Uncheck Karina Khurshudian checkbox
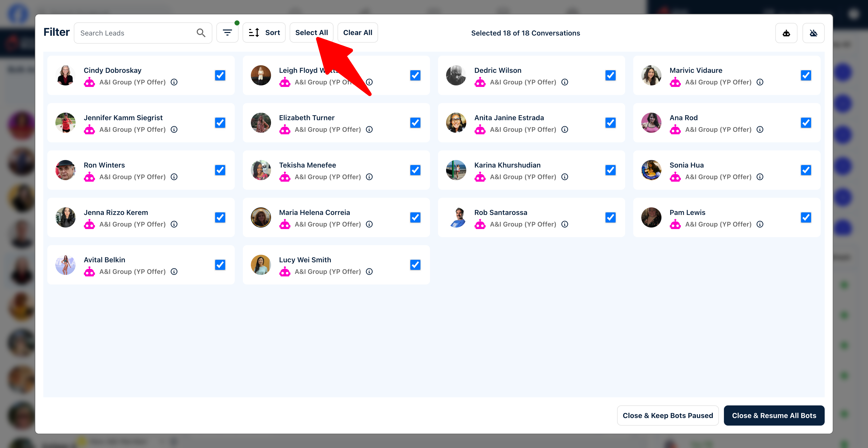This screenshot has width=868, height=448. point(610,170)
